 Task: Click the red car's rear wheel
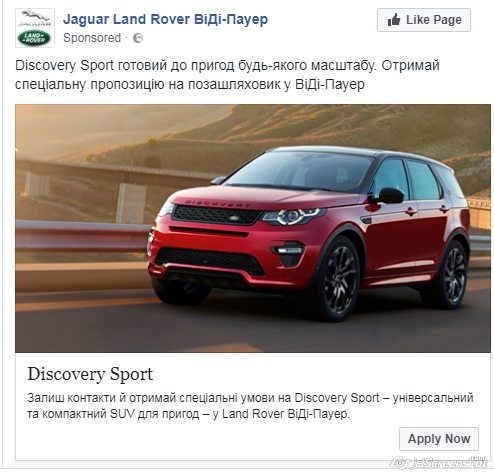coord(454,272)
